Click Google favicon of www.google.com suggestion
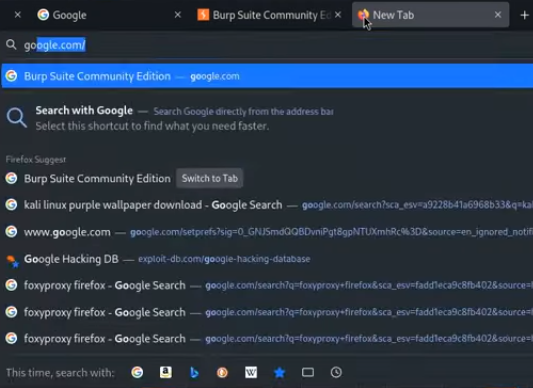Screen dimensions: 533x388 pyautogui.click(x=11, y=232)
